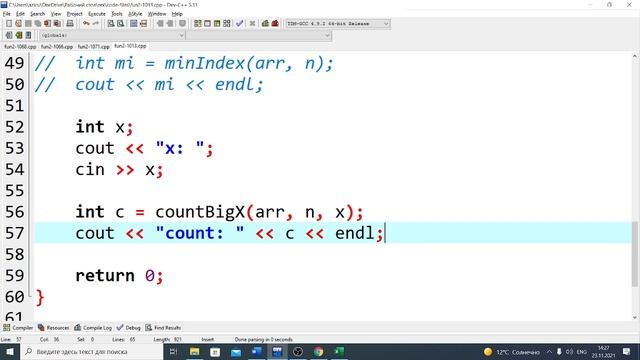Viewport: 640px width, 360px height.
Task: Show the Debug bottom panel tab
Action: tap(128, 328)
